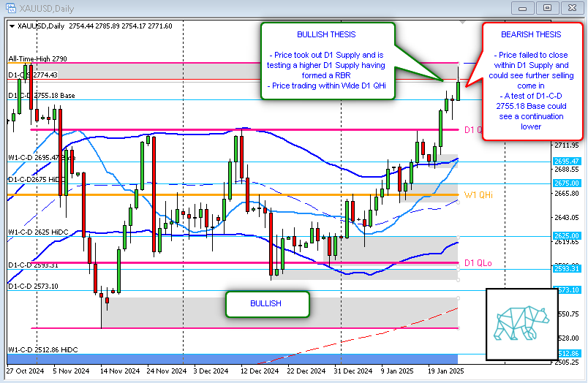Click 19 Jan 2025 on the time axis
The height and width of the screenshot is (383, 588).
pyautogui.click(x=446, y=371)
